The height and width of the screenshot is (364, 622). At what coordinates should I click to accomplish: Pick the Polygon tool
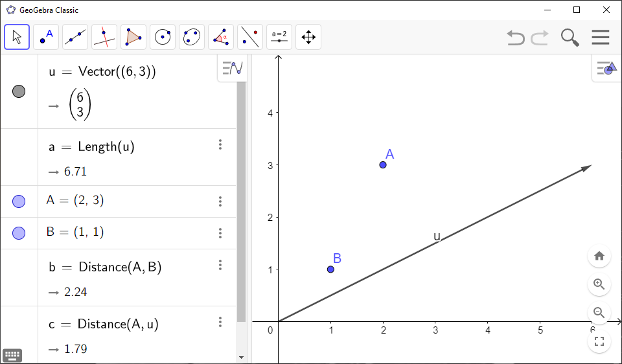tap(133, 37)
